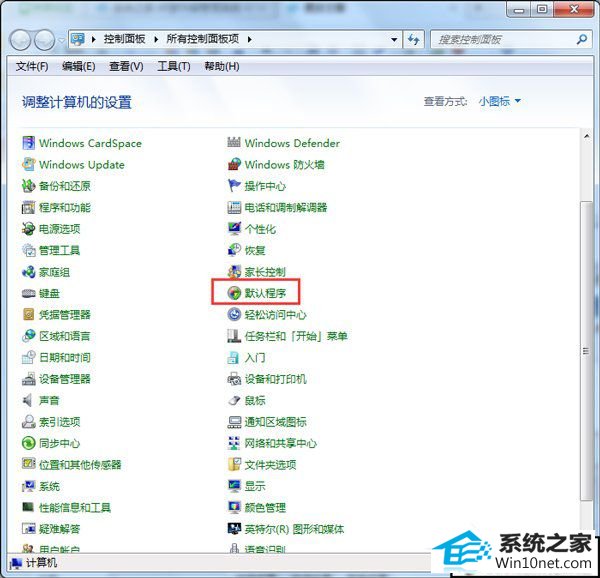Open the 日期和时间 icon
The height and width of the screenshot is (578, 600).
click(29, 357)
